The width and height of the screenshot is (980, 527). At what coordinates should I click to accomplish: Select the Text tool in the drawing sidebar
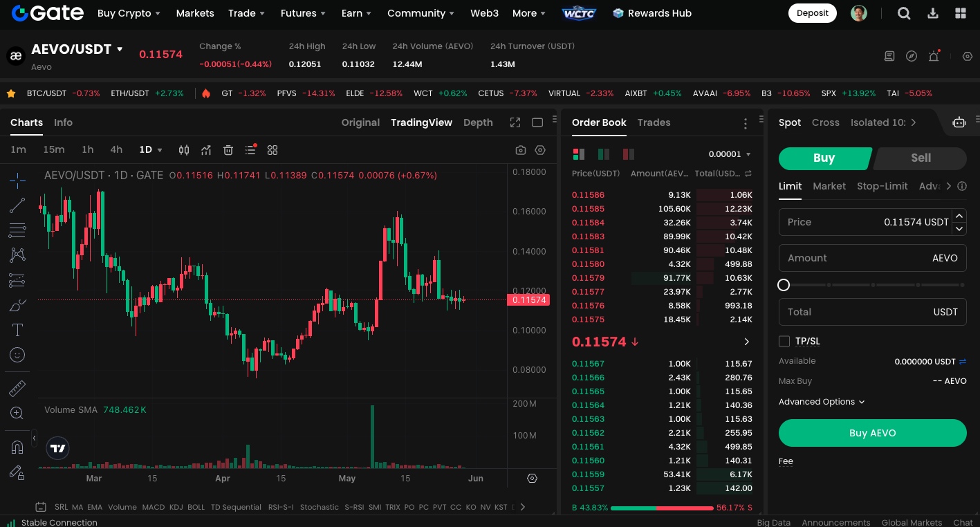point(17,330)
